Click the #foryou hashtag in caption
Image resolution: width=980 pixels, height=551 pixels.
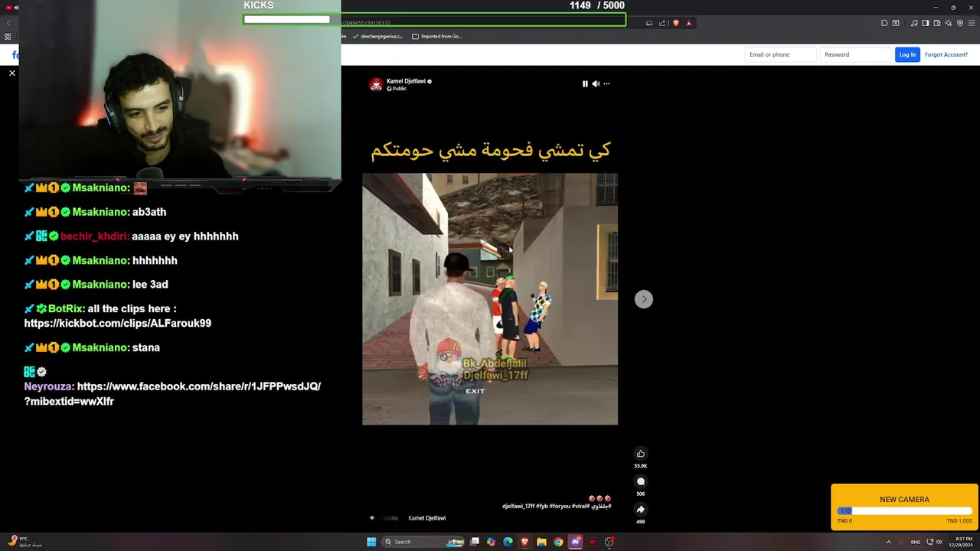pos(560,506)
